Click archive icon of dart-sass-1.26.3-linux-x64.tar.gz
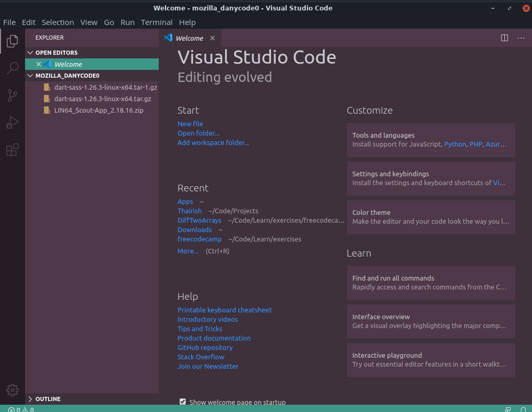This screenshot has height=412, width=532. 47,99
